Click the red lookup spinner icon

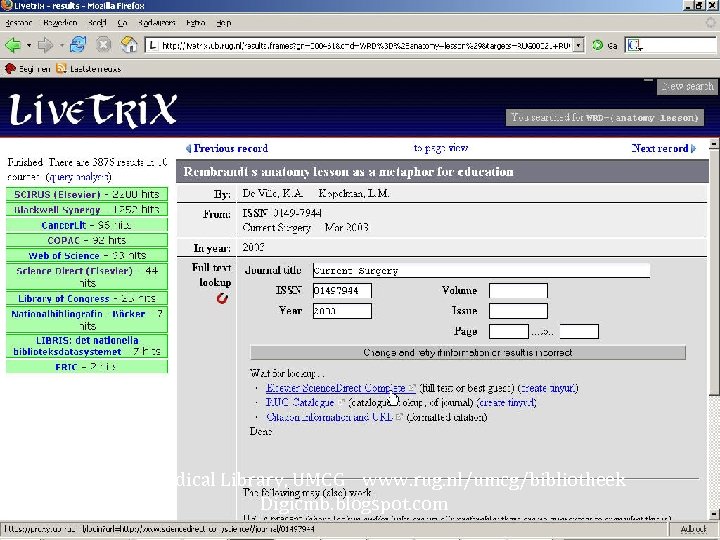click(222, 298)
